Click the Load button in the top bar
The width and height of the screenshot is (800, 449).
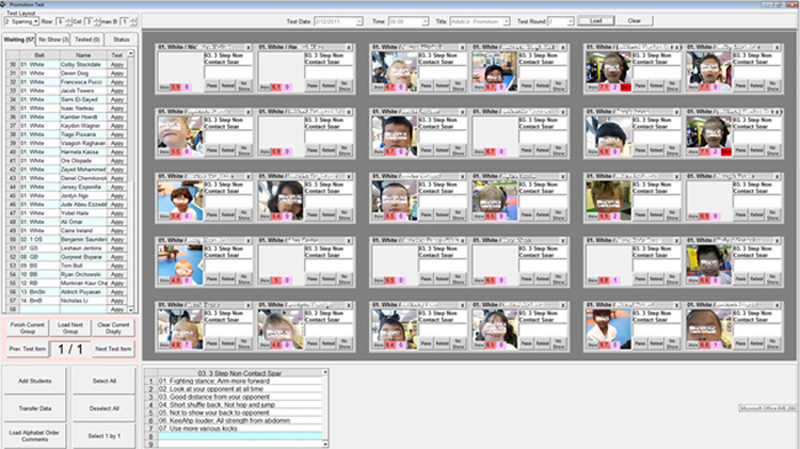coord(596,20)
